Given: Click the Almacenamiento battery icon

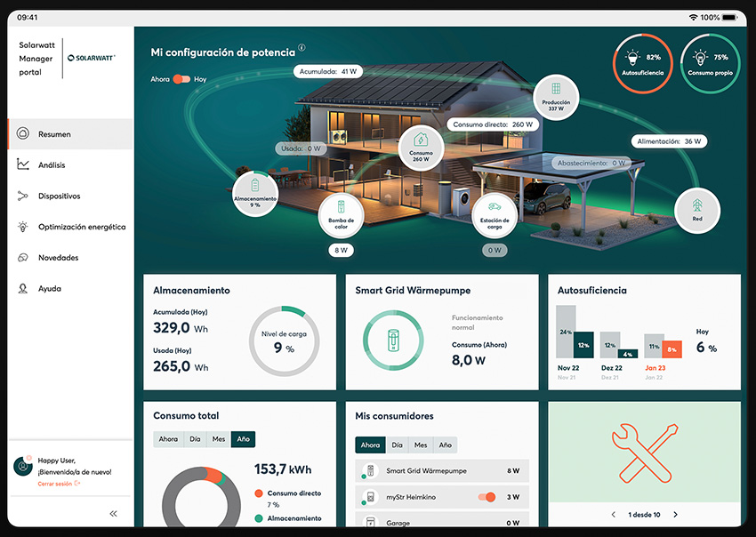Looking at the screenshot, I should (x=255, y=194).
